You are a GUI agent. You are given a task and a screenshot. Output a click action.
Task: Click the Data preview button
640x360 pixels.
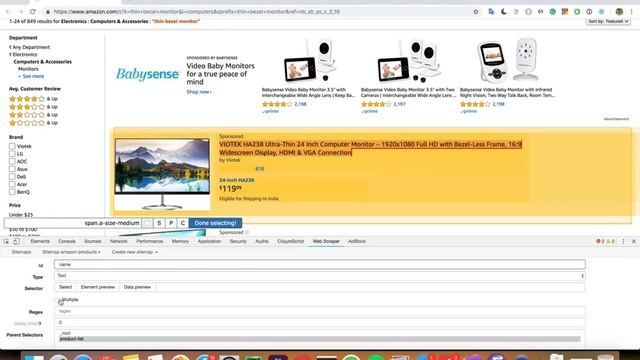pos(137,287)
